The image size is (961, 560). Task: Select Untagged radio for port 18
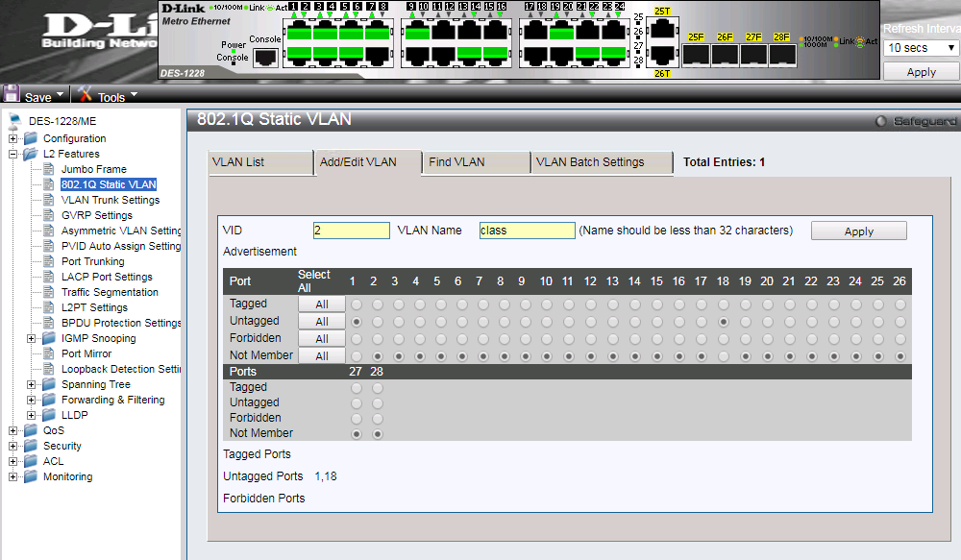724,322
